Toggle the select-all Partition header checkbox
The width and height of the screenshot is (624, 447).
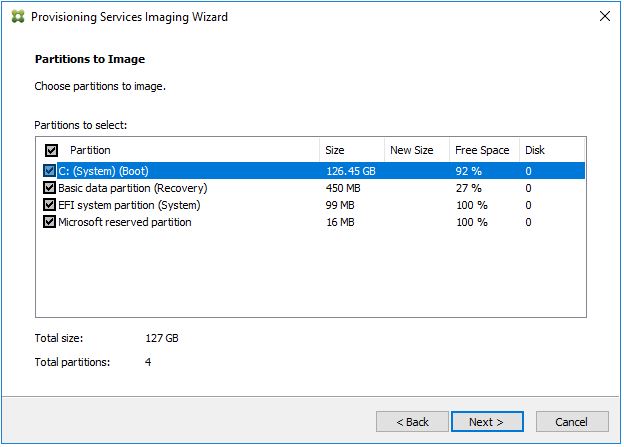click(x=51, y=150)
